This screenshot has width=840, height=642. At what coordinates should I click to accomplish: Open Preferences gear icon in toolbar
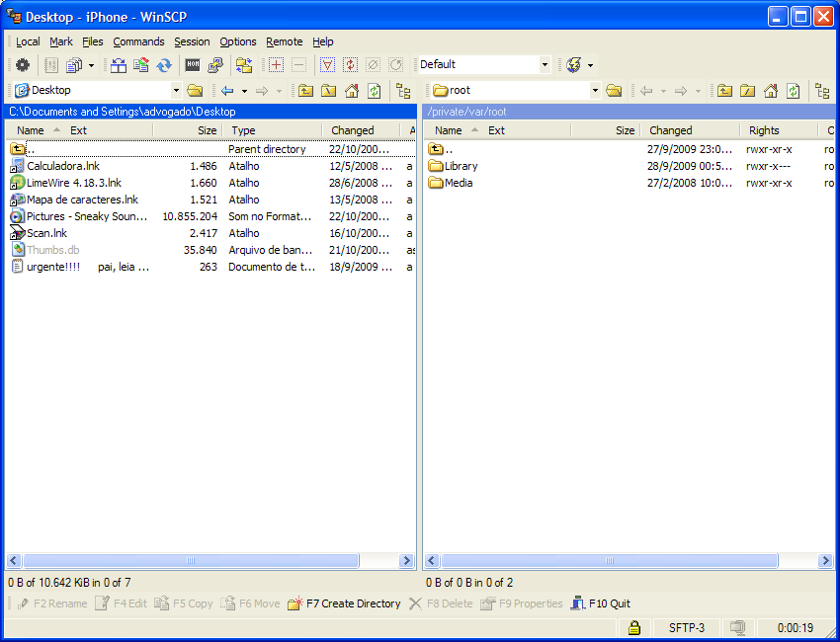click(x=23, y=65)
